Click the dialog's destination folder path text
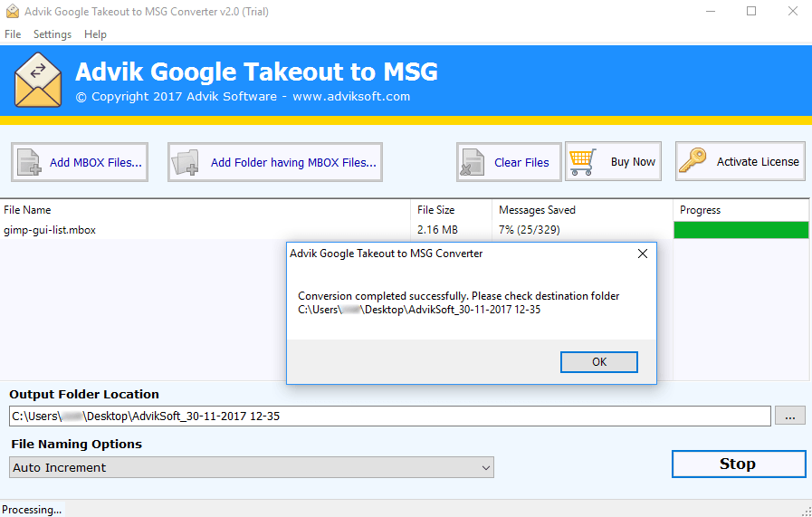 [x=419, y=310]
